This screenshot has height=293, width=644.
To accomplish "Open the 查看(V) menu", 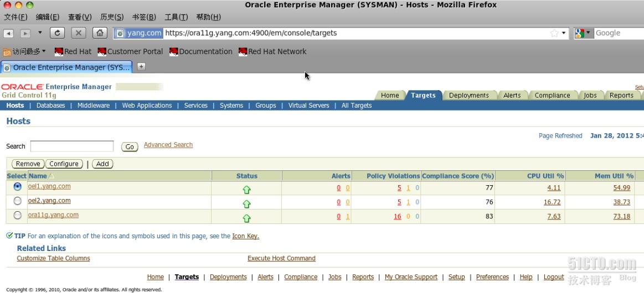I will [80, 17].
